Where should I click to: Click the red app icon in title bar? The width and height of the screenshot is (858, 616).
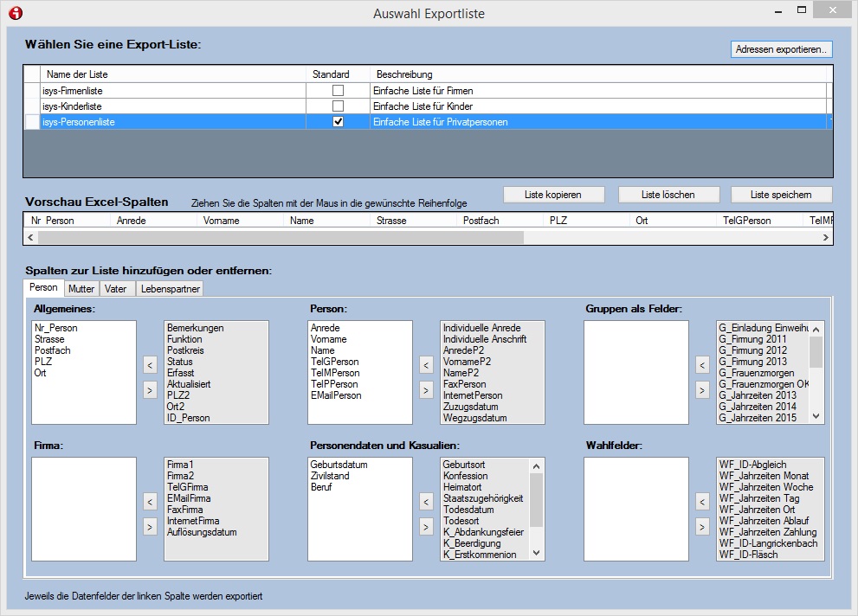tap(15, 13)
